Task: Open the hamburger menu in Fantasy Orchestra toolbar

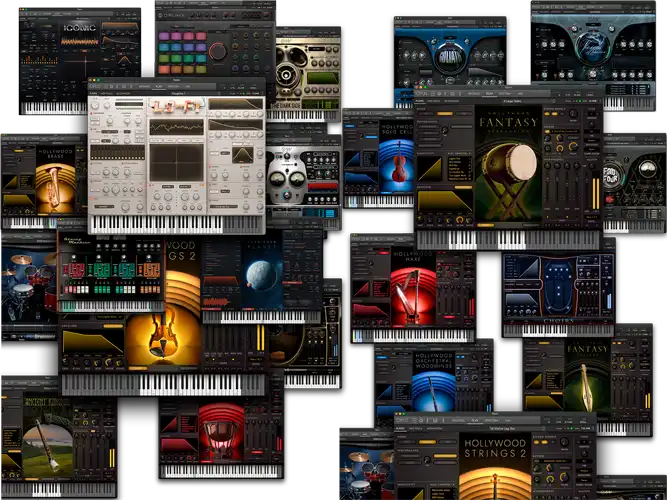Action: click(x=433, y=94)
